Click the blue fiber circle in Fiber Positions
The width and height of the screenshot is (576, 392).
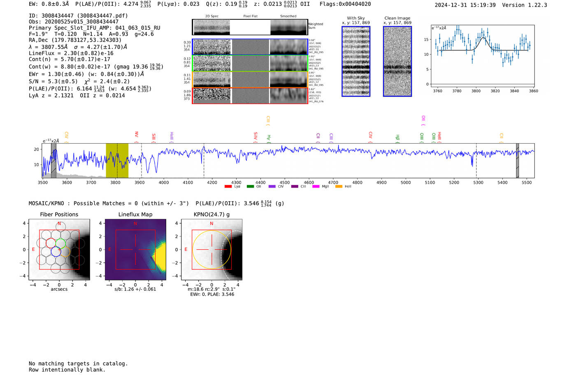pyautogui.click(x=56, y=252)
